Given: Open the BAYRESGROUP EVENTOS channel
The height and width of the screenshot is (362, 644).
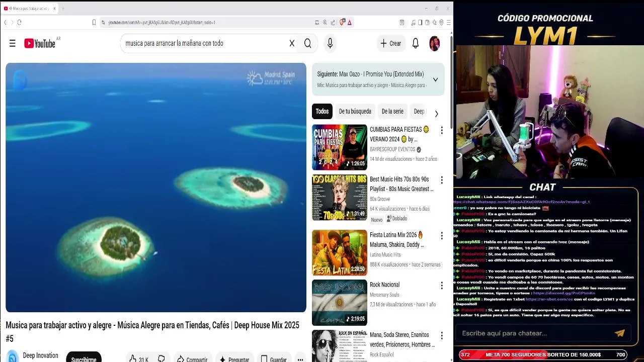Looking at the screenshot, I should click(x=392, y=149).
